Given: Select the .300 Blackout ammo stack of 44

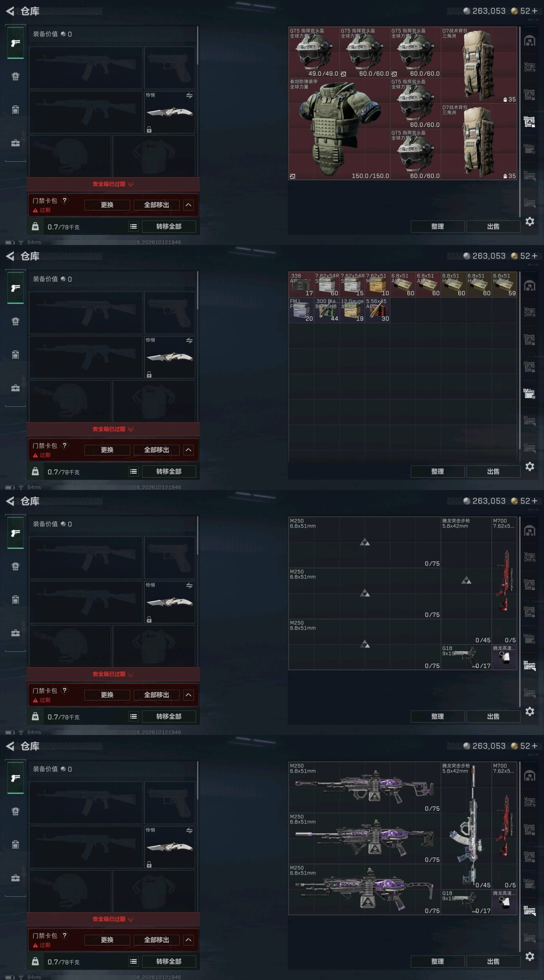Looking at the screenshot, I should point(326,310).
